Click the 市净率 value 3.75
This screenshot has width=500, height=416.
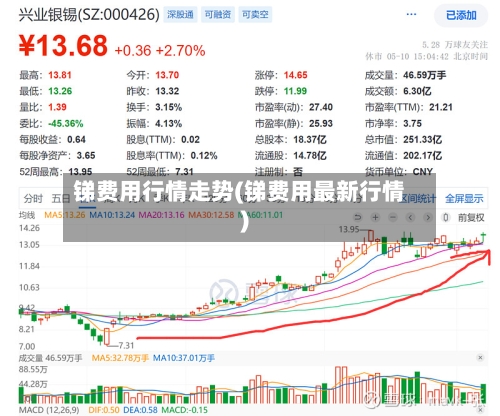[412, 124]
